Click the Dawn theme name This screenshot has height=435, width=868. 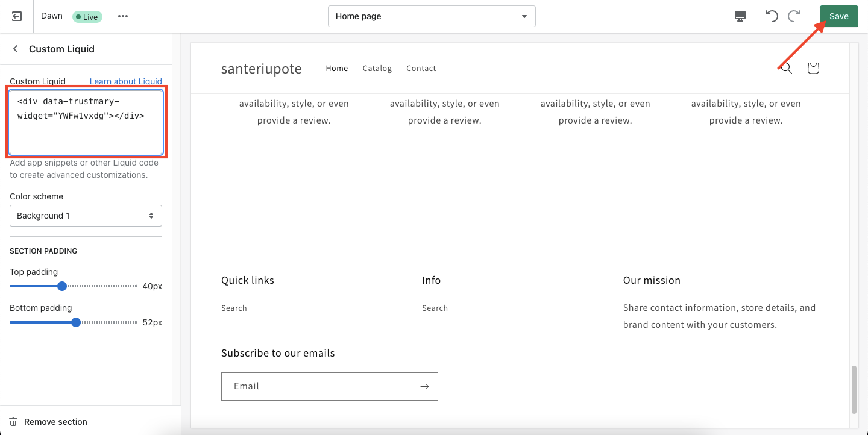(52, 16)
